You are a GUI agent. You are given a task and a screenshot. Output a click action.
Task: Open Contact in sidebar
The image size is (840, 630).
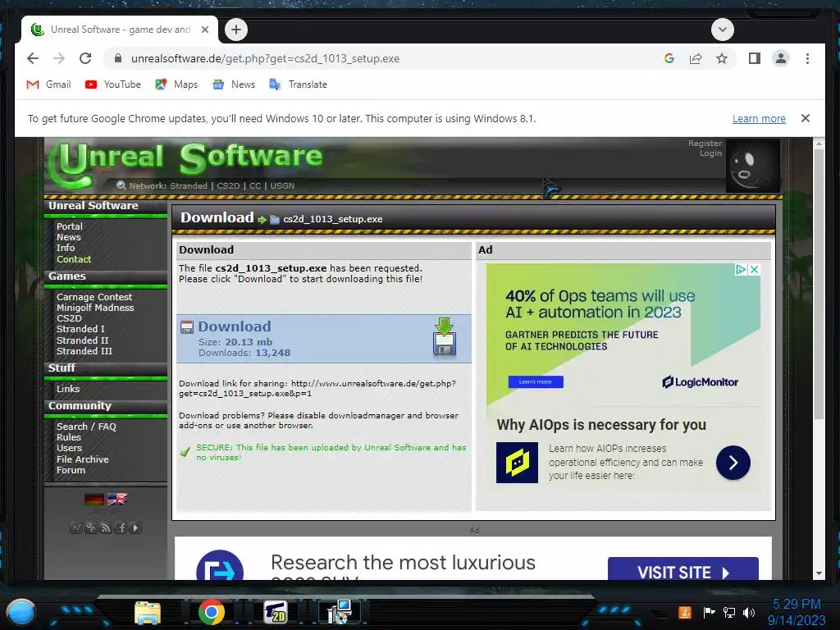click(74, 258)
